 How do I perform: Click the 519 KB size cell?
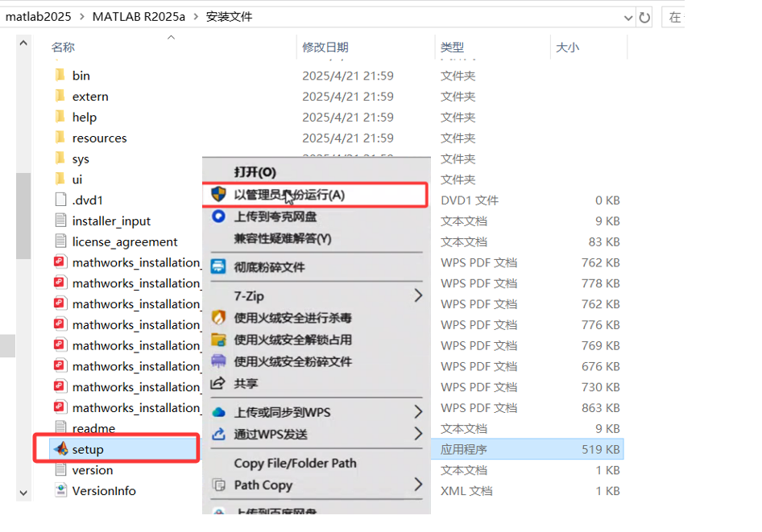601,449
